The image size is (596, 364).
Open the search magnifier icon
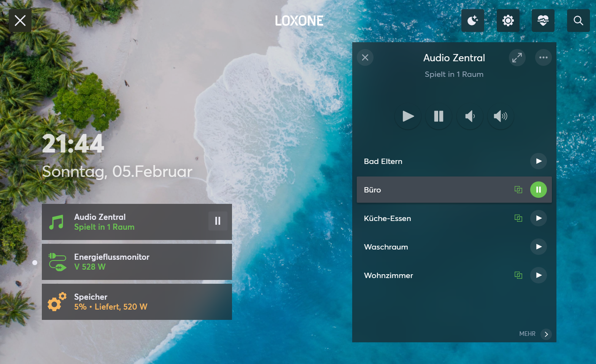pos(579,21)
